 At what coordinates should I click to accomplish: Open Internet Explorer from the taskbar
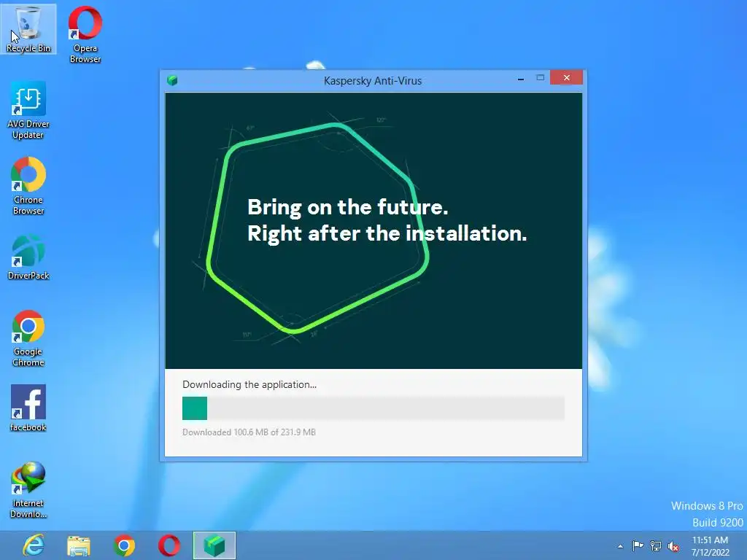pos(34,545)
